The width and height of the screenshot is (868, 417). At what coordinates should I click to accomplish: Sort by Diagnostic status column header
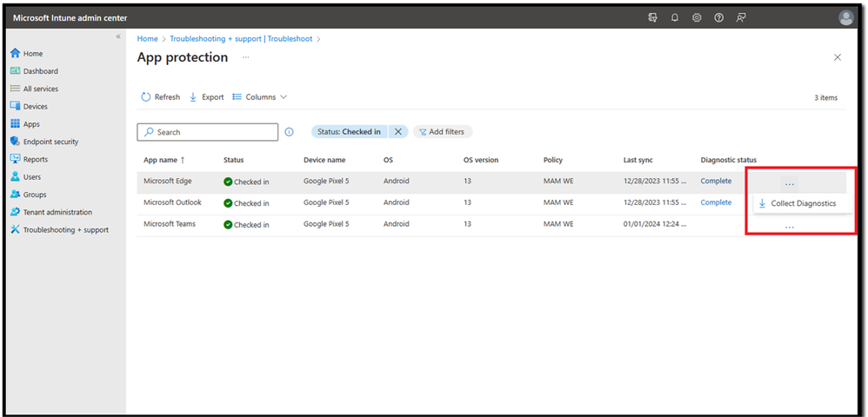tap(729, 160)
